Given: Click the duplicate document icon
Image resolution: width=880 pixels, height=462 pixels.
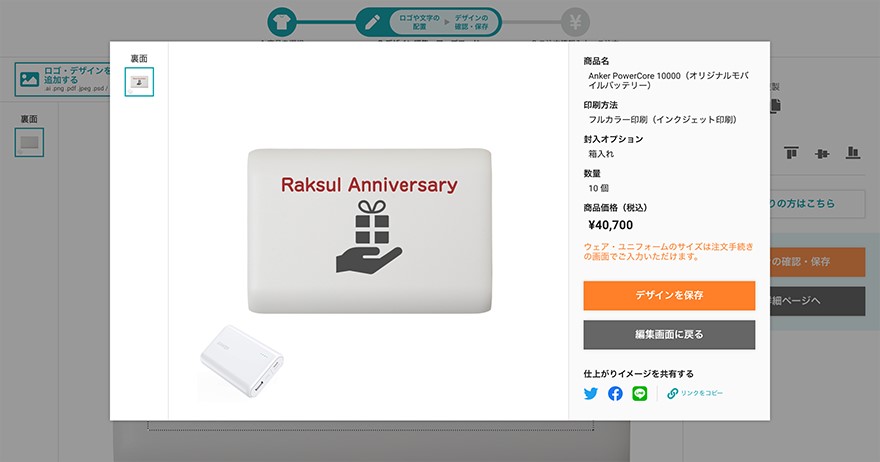Looking at the screenshot, I should tap(776, 106).
